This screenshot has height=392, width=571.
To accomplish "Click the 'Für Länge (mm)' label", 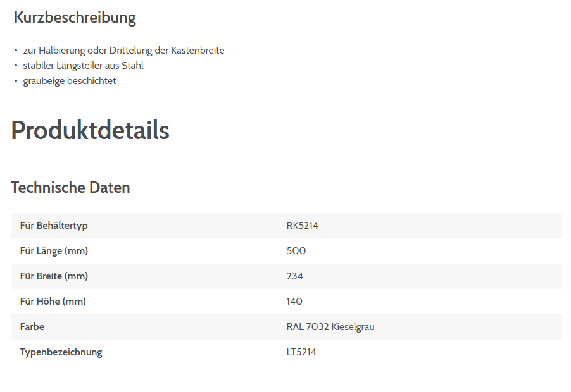I will point(54,251).
